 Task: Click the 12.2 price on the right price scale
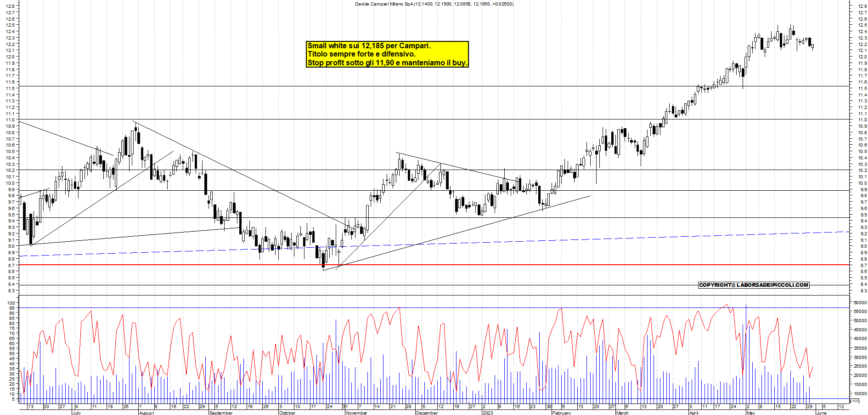(863, 44)
